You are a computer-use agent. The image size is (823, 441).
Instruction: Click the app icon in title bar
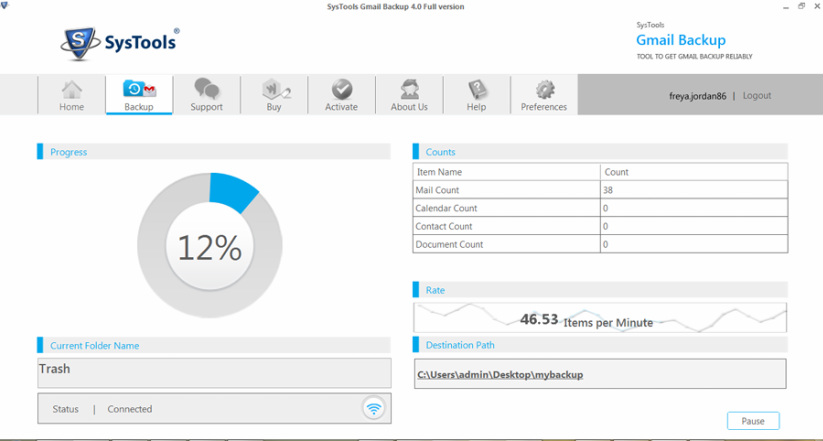tap(4, 7)
